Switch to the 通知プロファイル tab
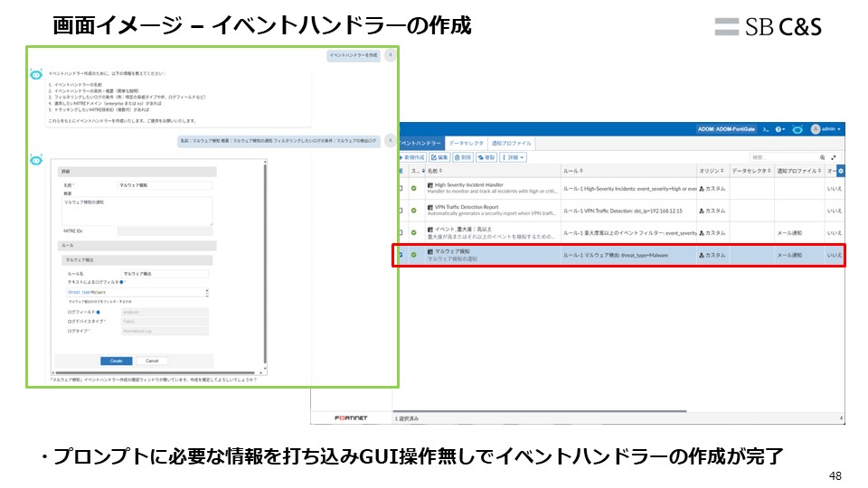This screenshot has width=868, height=488. point(512,144)
